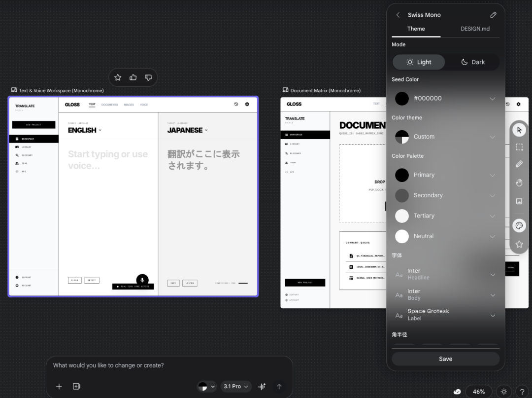
Task: Open the theme palette tool
Action: pyautogui.click(x=519, y=226)
